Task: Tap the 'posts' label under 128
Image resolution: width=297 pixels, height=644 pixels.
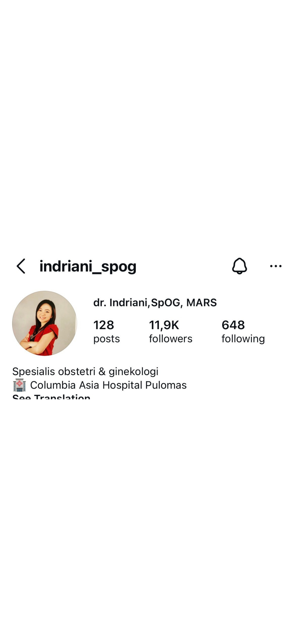Action: coord(107,339)
